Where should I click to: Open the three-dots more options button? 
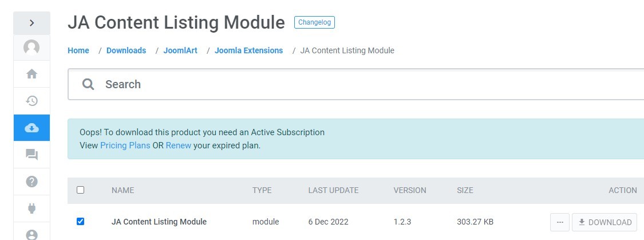(x=560, y=222)
